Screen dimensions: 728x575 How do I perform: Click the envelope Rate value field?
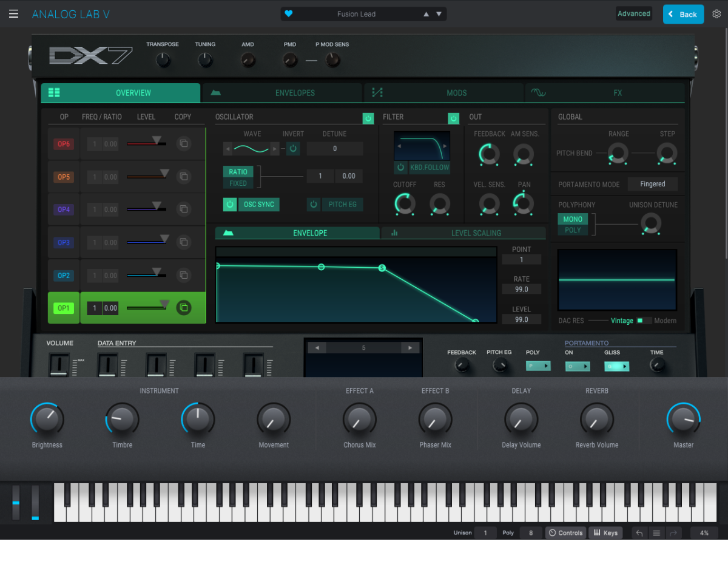522,289
